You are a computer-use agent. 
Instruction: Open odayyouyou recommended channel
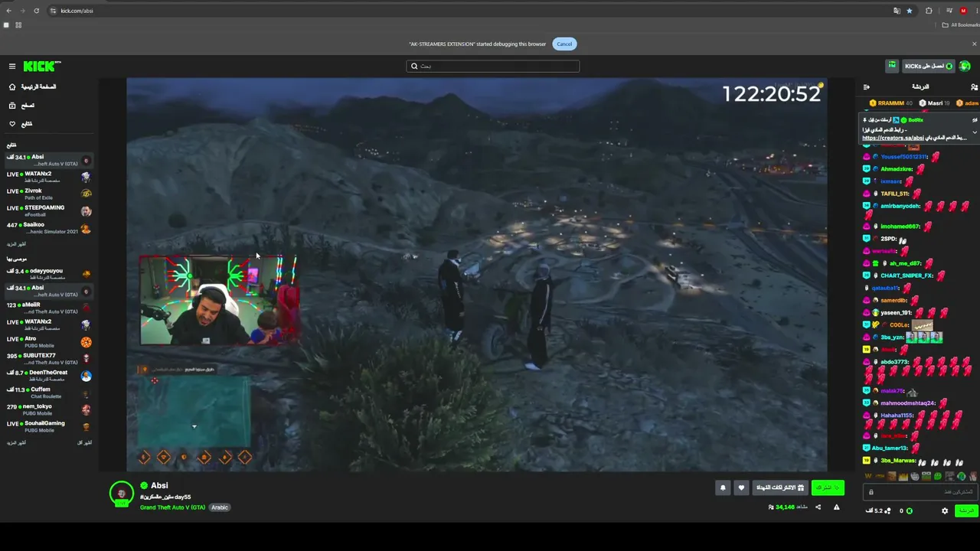[x=49, y=274]
